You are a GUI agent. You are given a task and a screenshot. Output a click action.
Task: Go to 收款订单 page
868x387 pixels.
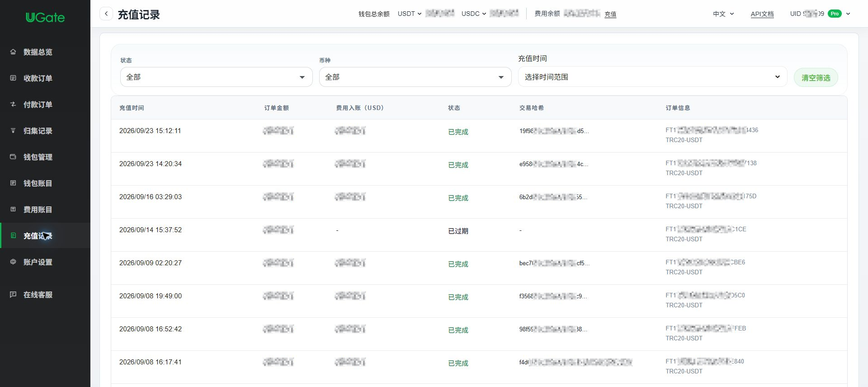pos(38,78)
